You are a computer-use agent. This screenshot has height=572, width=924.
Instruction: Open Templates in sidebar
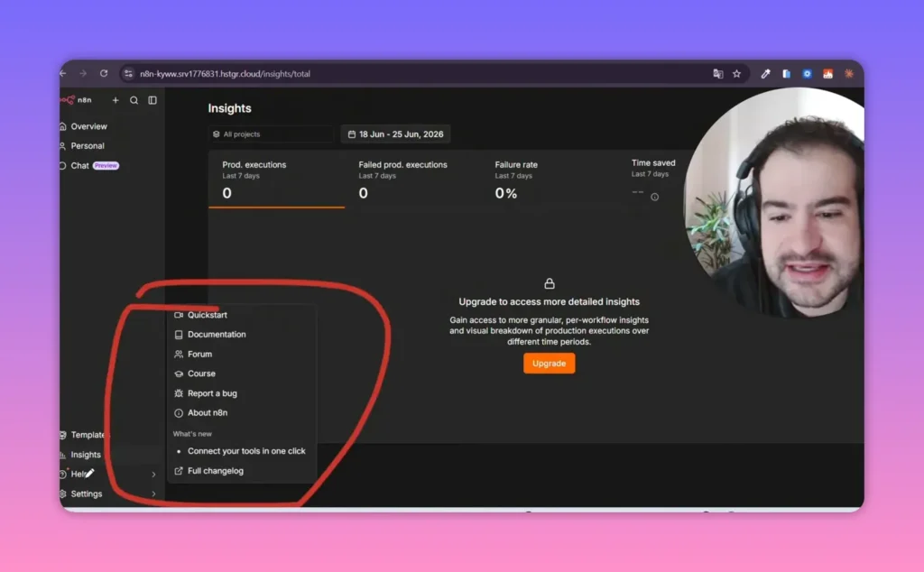86,435
